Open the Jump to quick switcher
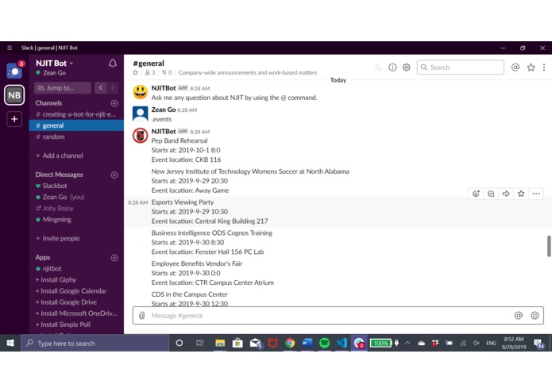The image size is (552, 392). pos(63,88)
